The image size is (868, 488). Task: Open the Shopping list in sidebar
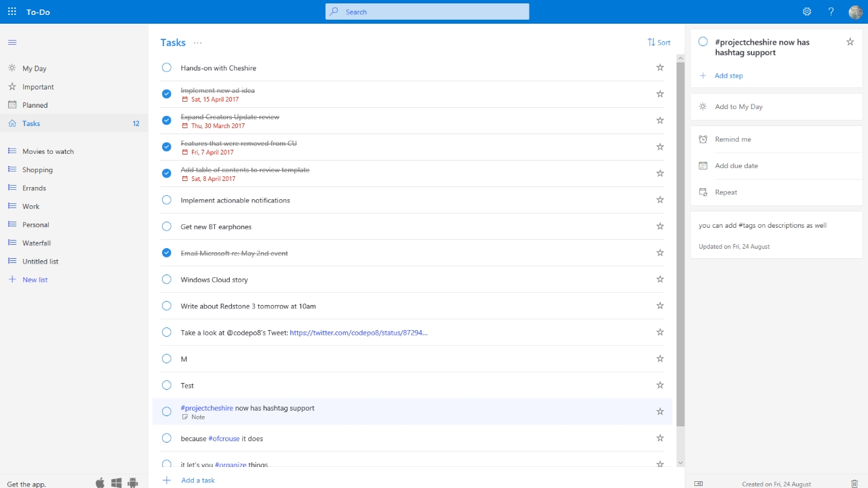click(37, 170)
